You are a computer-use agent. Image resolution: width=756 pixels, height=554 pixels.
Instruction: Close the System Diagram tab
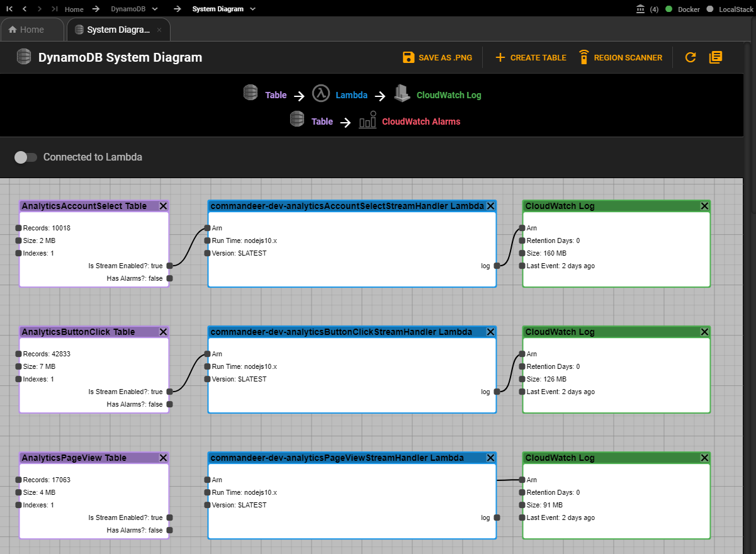pos(159,30)
